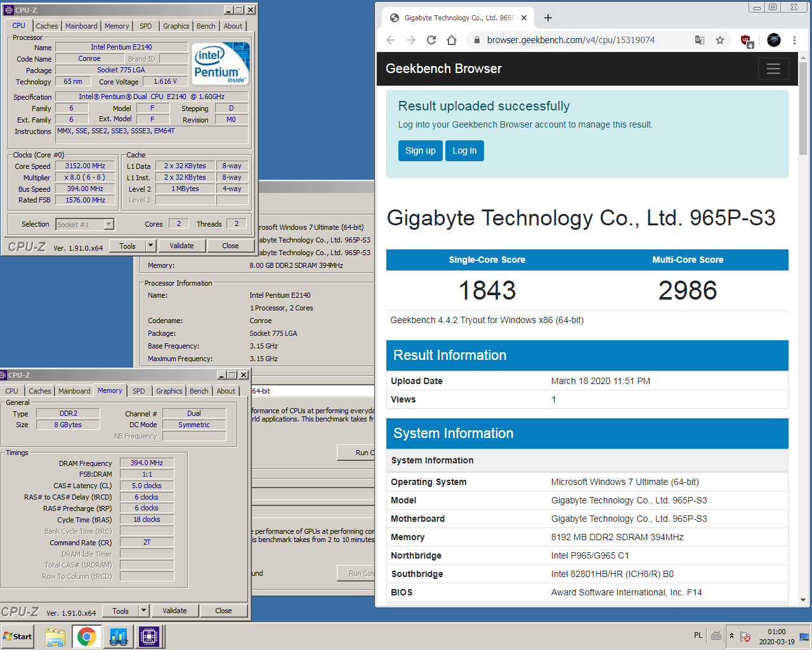Open SPD tab in bottom CPU-Z window
Image resolution: width=812 pixels, height=650 pixels.
click(139, 391)
